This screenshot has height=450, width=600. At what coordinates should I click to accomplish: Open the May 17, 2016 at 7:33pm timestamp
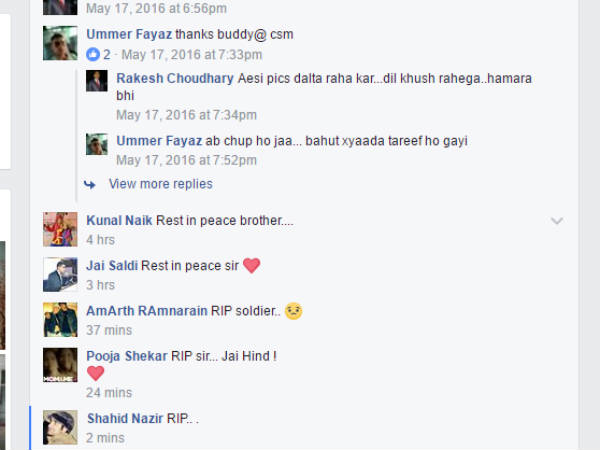click(x=192, y=55)
